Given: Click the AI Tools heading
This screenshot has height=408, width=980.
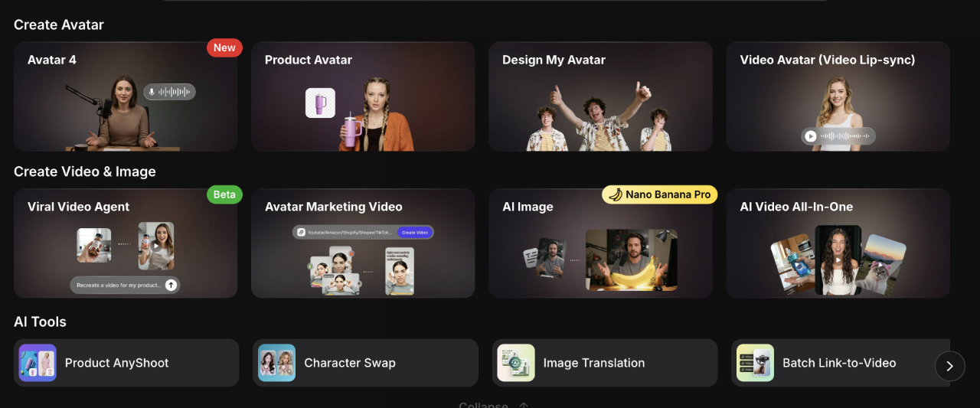Looking at the screenshot, I should (40, 322).
